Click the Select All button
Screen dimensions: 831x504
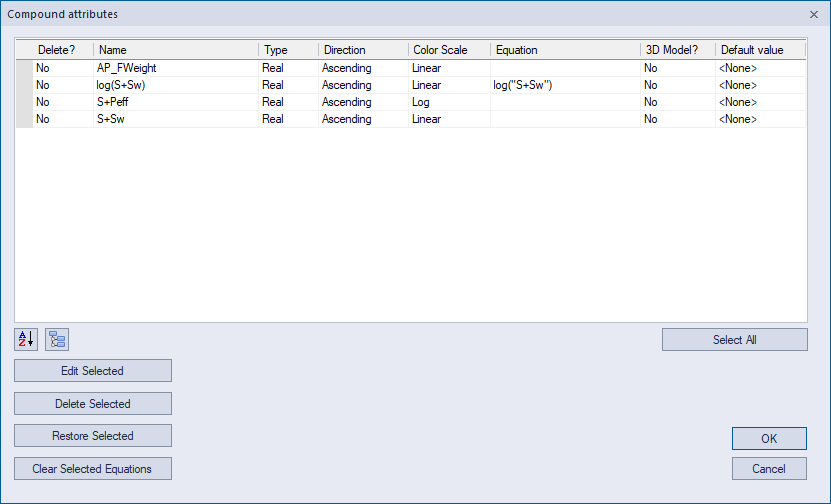coord(735,340)
